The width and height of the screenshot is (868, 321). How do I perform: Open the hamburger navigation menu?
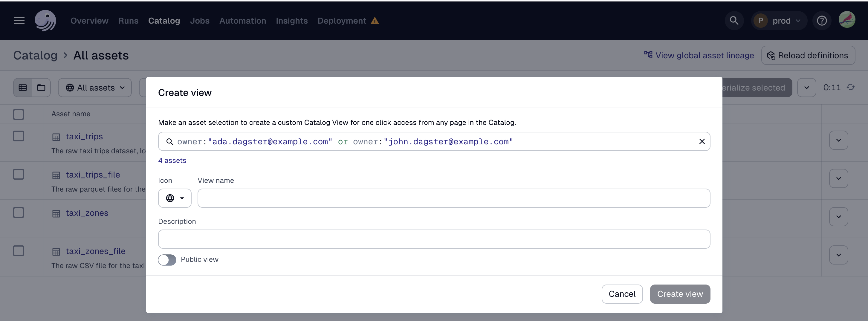click(x=19, y=21)
